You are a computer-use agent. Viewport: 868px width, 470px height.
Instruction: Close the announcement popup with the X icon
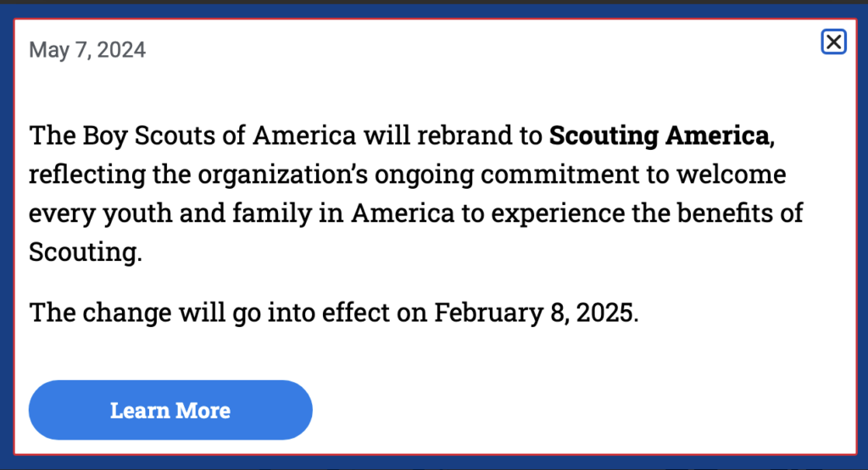[834, 41]
